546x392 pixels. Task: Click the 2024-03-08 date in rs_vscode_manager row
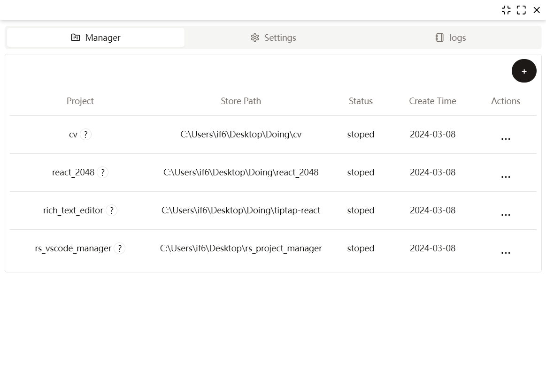tap(432, 248)
